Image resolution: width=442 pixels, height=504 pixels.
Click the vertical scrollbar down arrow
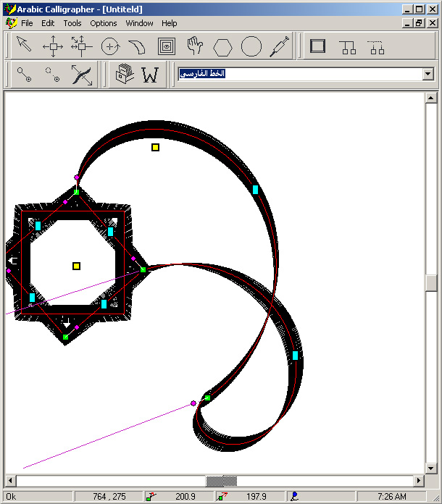tap(430, 468)
